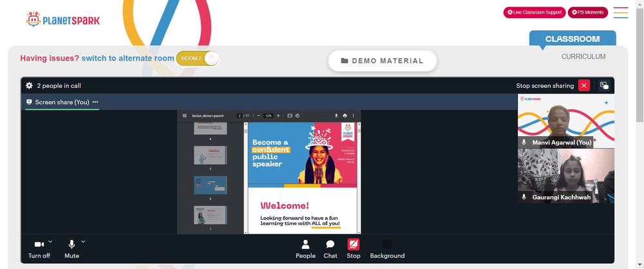Turn off the camera
The image size is (644, 269).
(x=39, y=249)
